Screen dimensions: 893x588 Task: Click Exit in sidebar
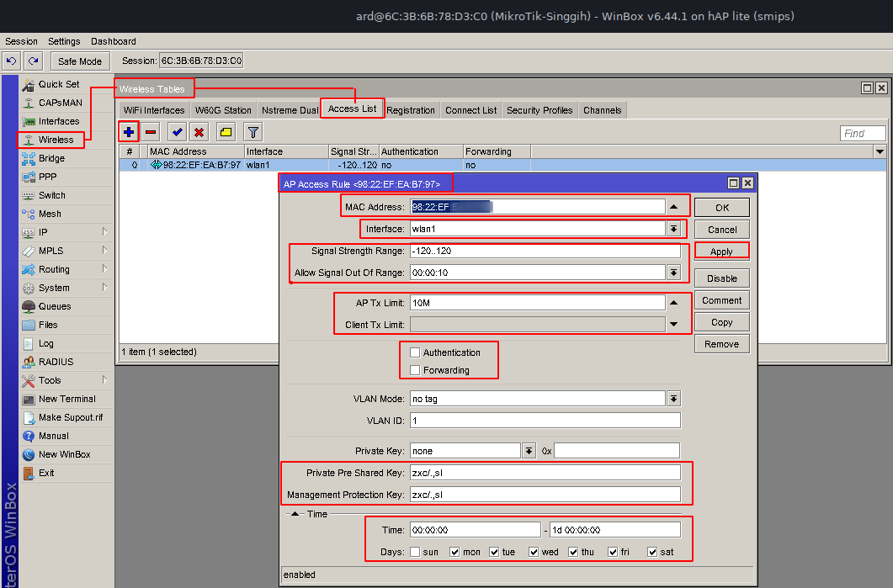coord(46,473)
